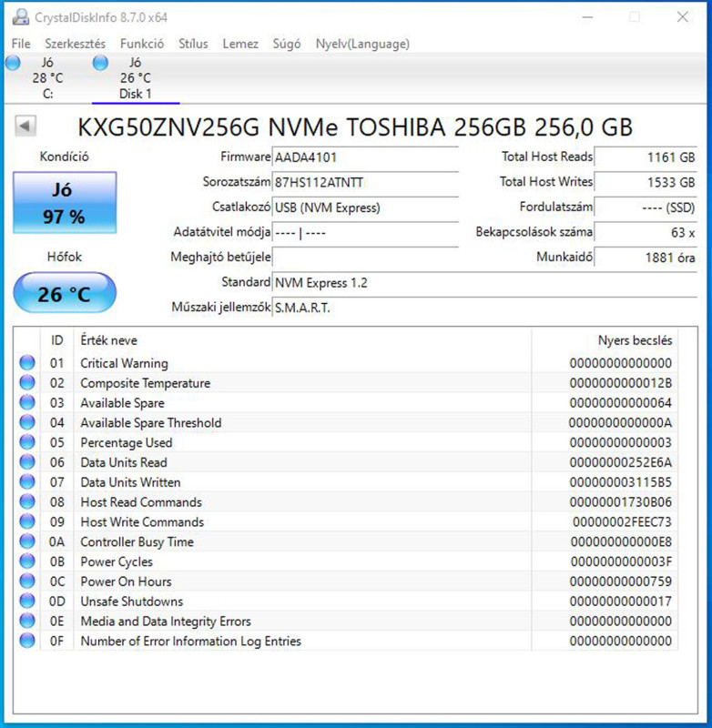Click the blue status orb of the C: drive
The image size is (712, 728).
(13, 63)
